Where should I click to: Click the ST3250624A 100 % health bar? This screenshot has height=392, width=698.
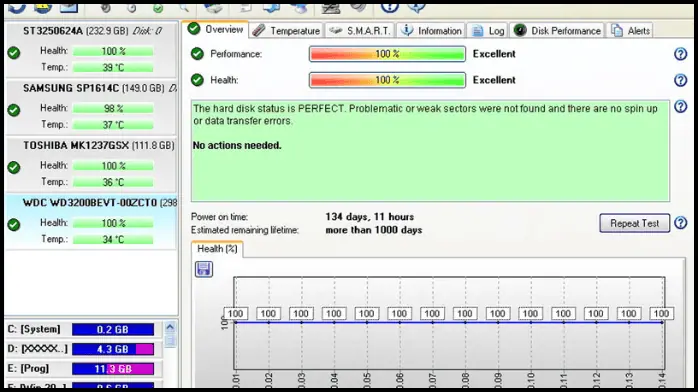point(113,51)
